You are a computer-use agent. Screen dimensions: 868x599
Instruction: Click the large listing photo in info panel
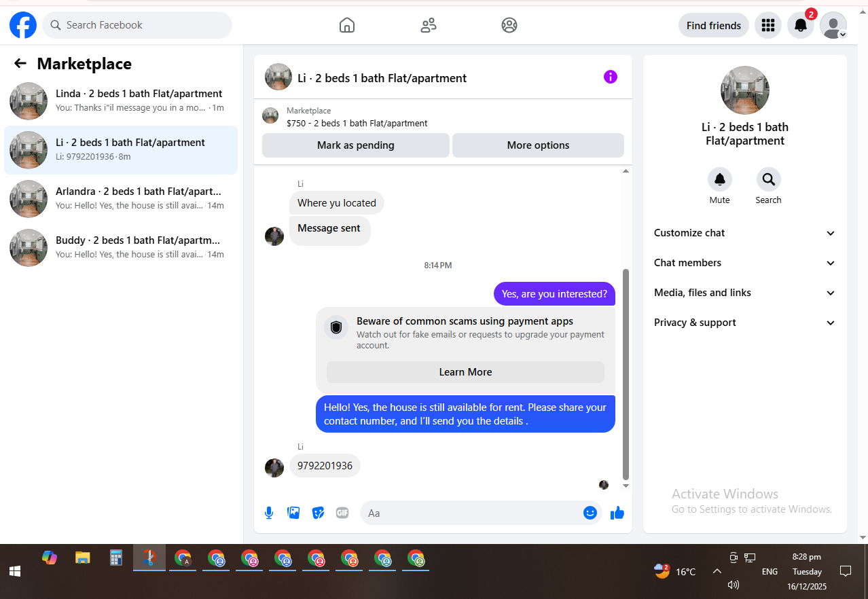point(745,90)
